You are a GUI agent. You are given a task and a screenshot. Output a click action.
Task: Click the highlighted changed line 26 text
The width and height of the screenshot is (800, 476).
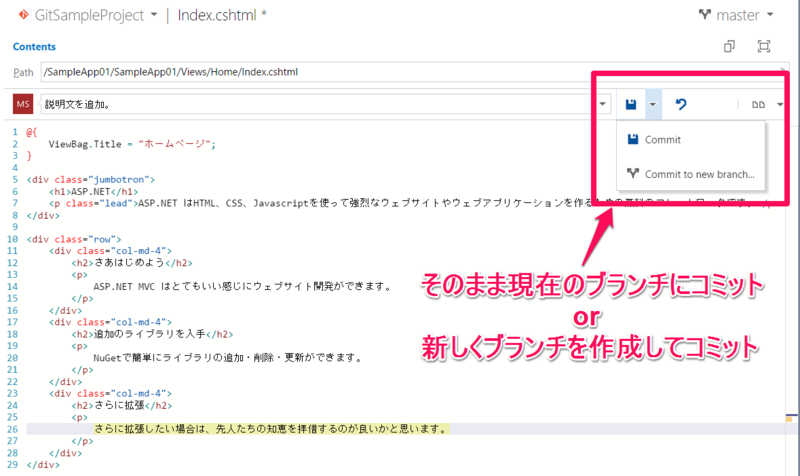coord(271,429)
